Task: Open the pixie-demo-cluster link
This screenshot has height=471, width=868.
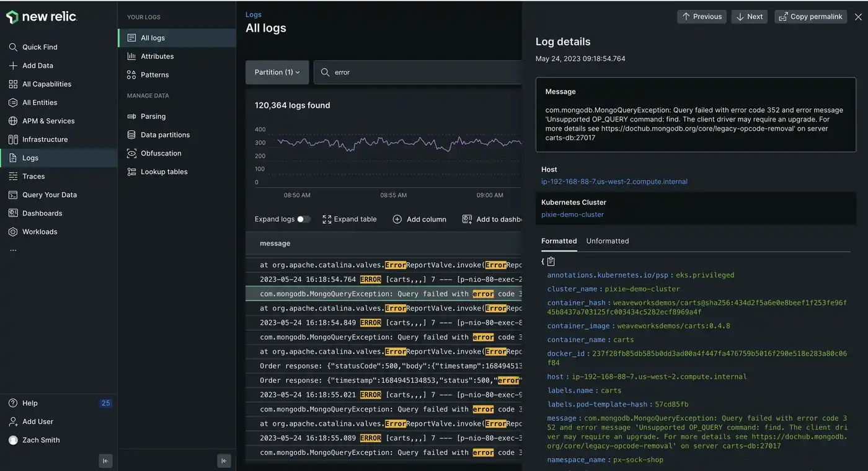Action: point(572,214)
